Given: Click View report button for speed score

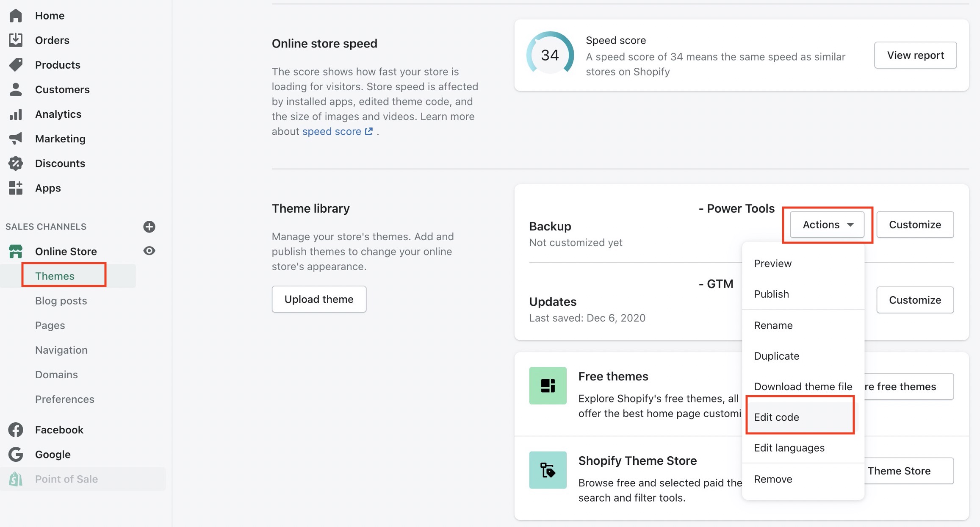Looking at the screenshot, I should click(x=915, y=55).
